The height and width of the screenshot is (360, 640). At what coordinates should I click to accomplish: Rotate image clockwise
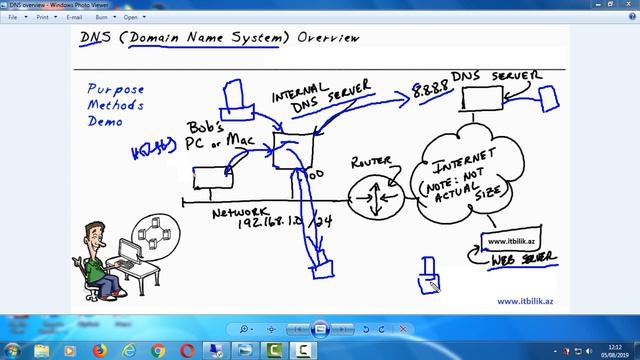[382, 329]
